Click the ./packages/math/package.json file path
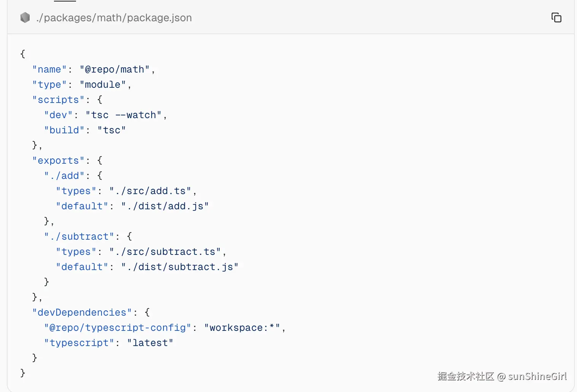The width and height of the screenshot is (577, 392). (x=114, y=18)
